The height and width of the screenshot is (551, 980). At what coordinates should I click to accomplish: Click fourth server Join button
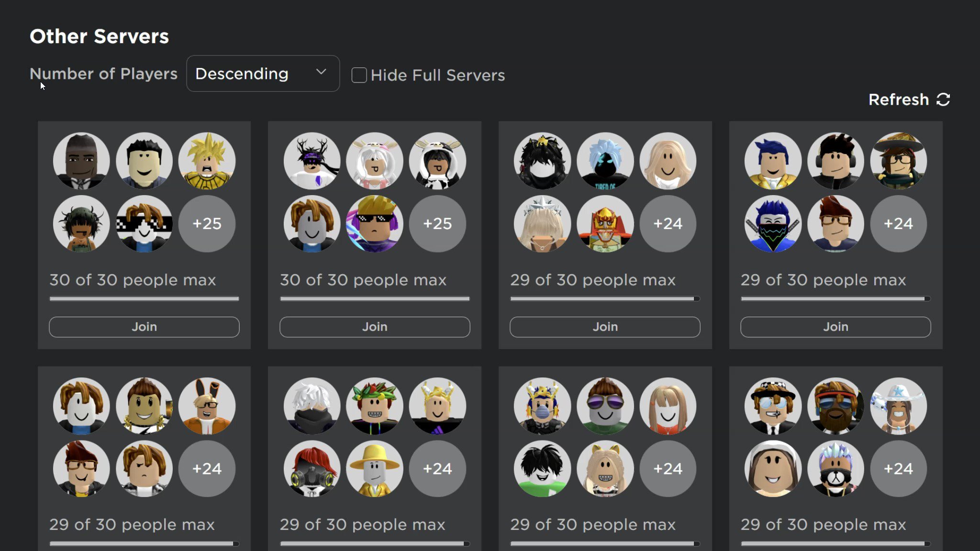tap(835, 326)
